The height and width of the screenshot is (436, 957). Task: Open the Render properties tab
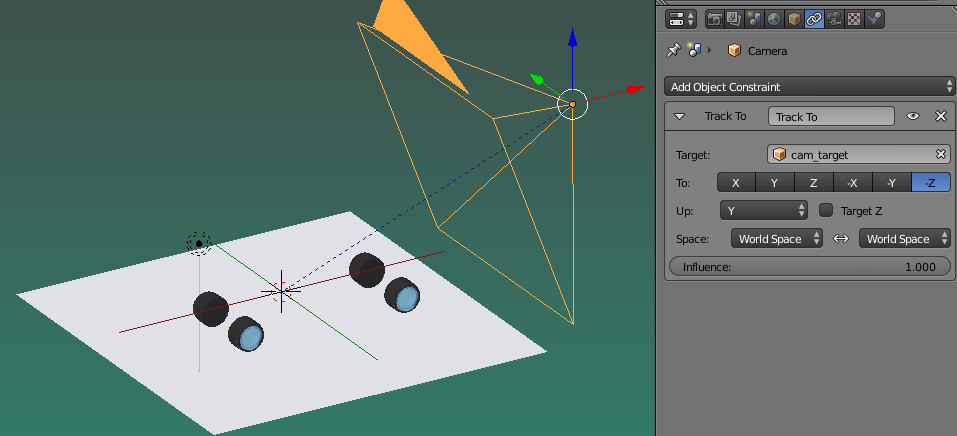click(715, 18)
